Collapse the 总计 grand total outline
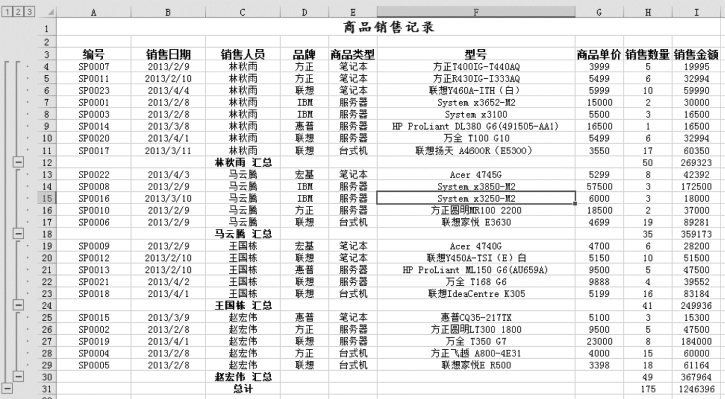This screenshot has width=725, height=399. coord(7,388)
